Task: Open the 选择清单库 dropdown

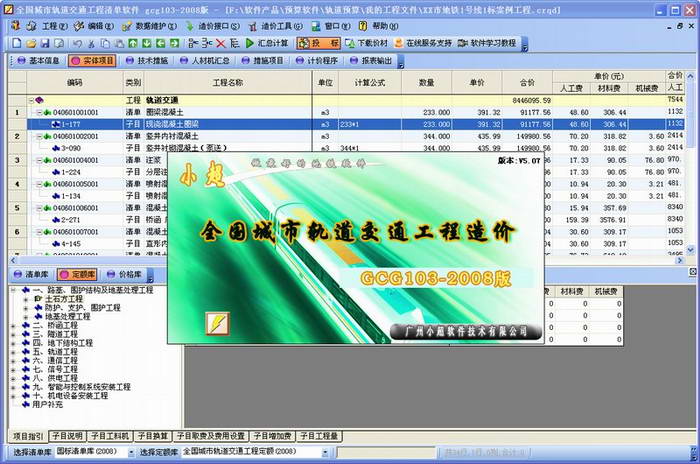Action: tap(131, 452)
